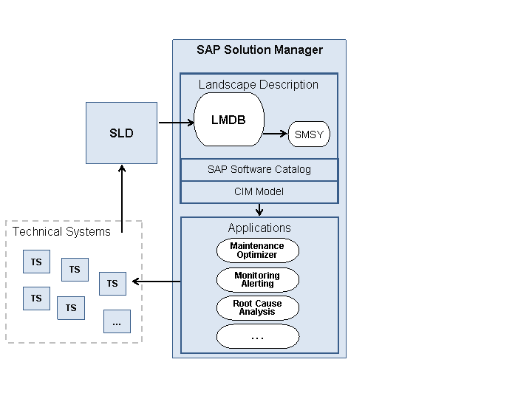Open the Maintenance Optimizer application oval
This screenshot has height=399, width=532.
[257, 250]
